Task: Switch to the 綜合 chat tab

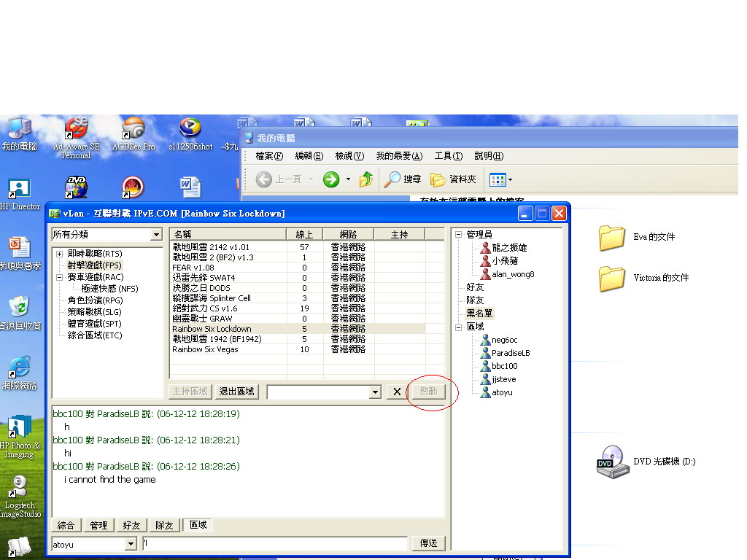Action: (66, 525)
